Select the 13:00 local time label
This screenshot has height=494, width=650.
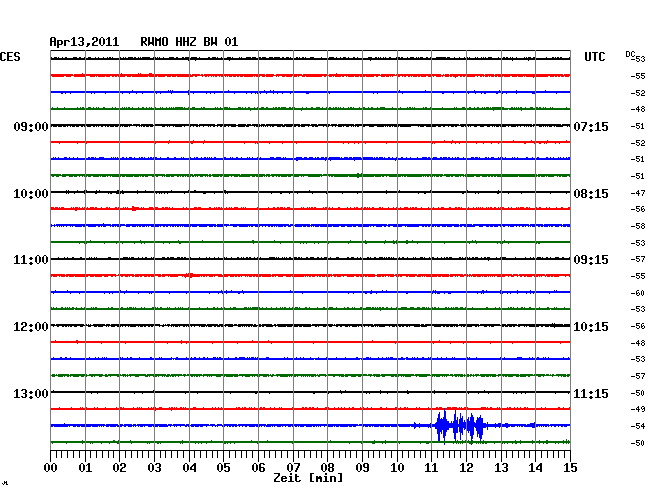[31, 393]
